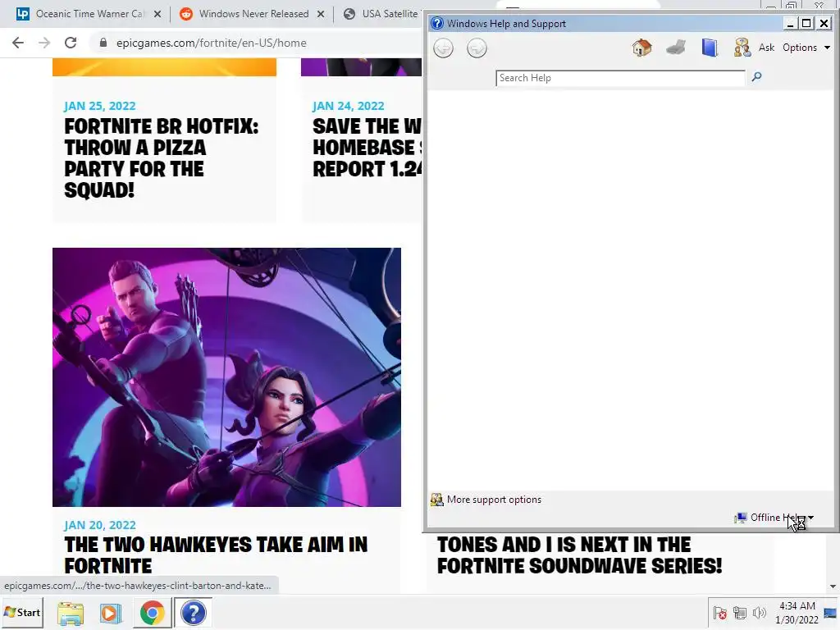Click the JAN 25, 2022 date text
The width and height of the screenshot is (840, 630).
(99, 106)
